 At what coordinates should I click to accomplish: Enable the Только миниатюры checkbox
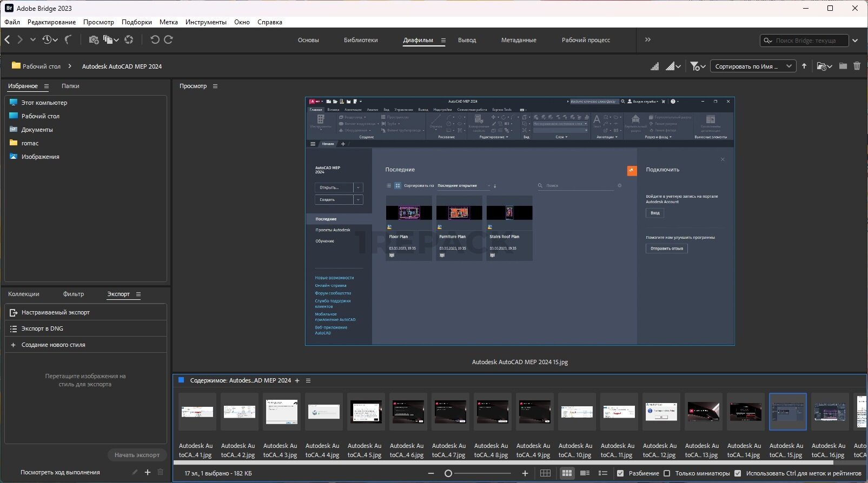[x=667, y=473]
